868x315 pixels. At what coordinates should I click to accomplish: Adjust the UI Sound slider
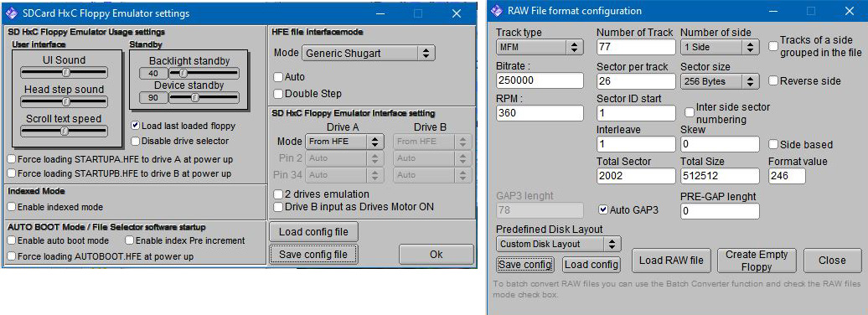[x=64, y=73]
